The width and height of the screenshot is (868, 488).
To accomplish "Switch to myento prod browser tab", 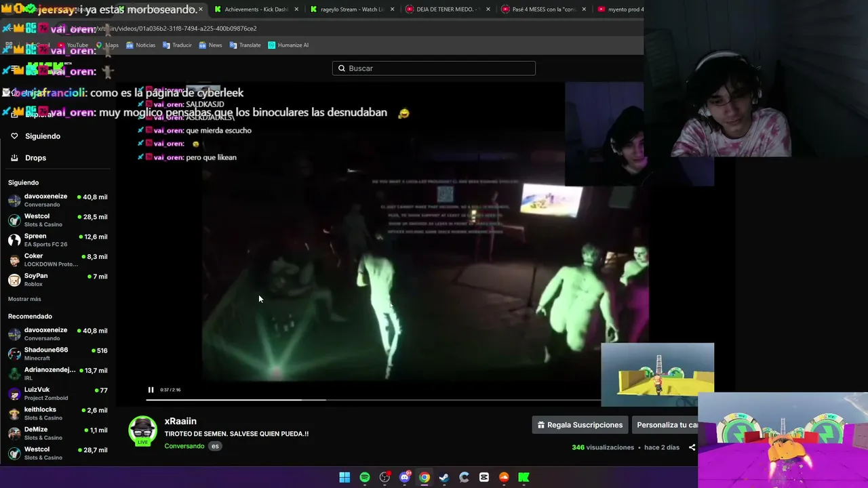I will [620, 9].
